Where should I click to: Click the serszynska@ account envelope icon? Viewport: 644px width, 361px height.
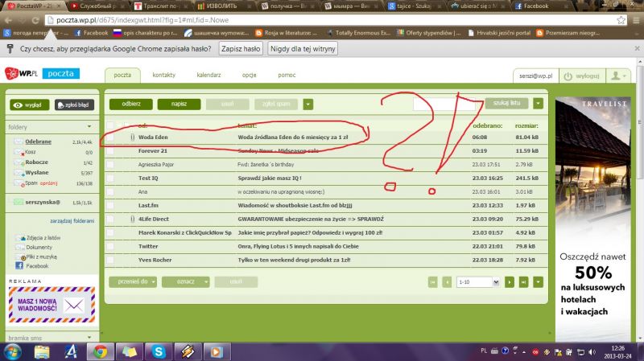pos(19,202)
